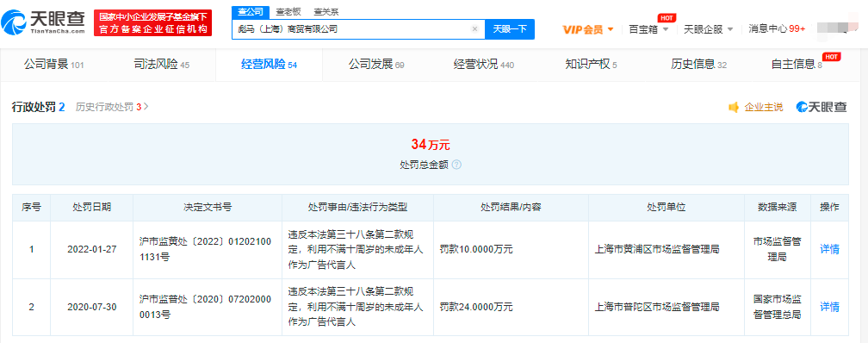Click the 处罚单位 column header
Viewport: 868px width, 343px height.
(666, 207)
